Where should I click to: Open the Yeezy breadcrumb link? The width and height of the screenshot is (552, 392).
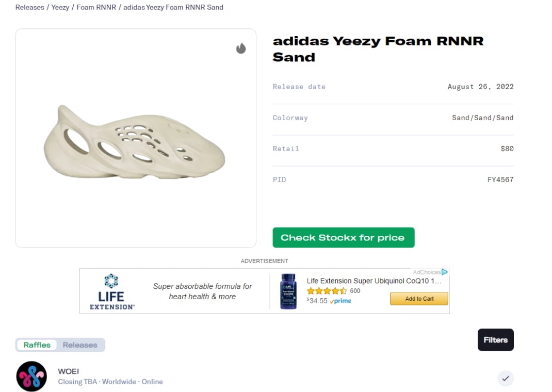60,8
